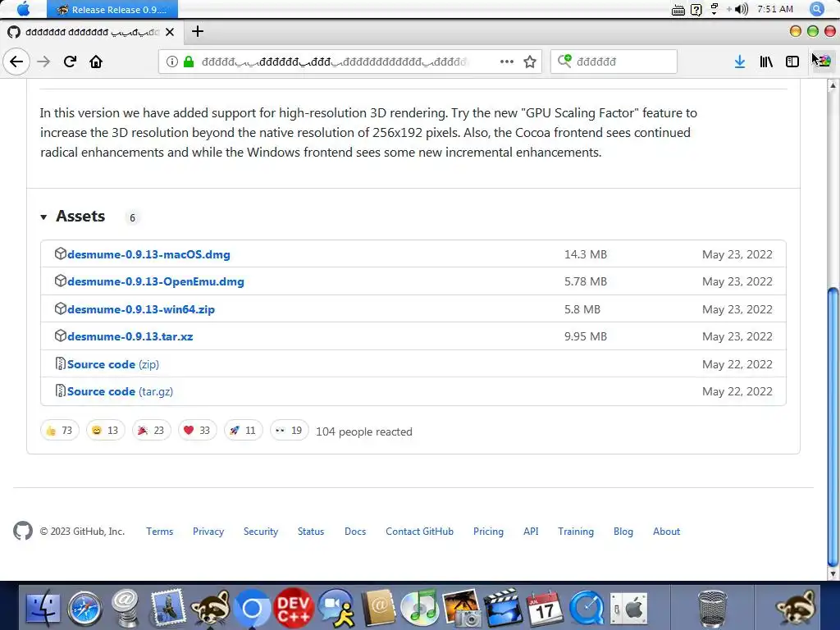Click the browser search box
This screenshot has width=840, height=630.
point(614,62)
